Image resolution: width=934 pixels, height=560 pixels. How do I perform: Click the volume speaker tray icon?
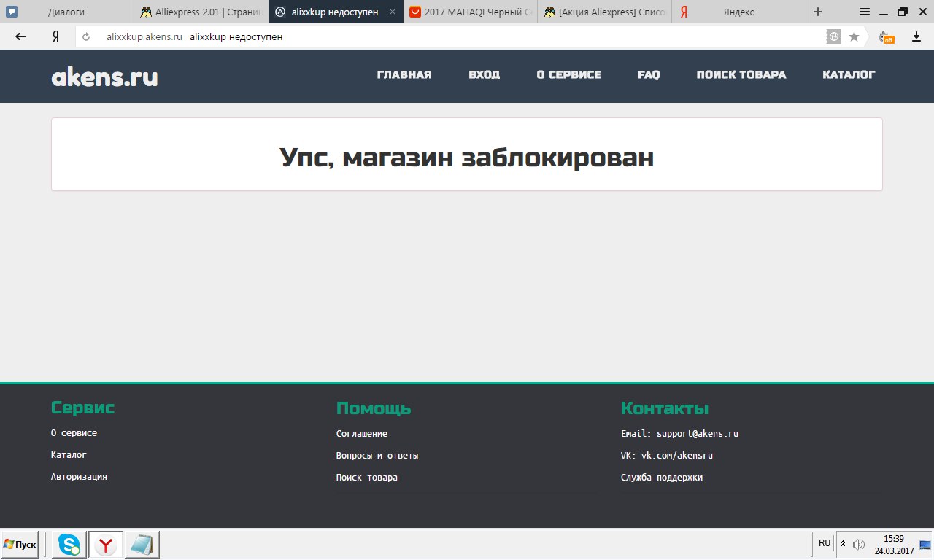click(x=859, y=545)
